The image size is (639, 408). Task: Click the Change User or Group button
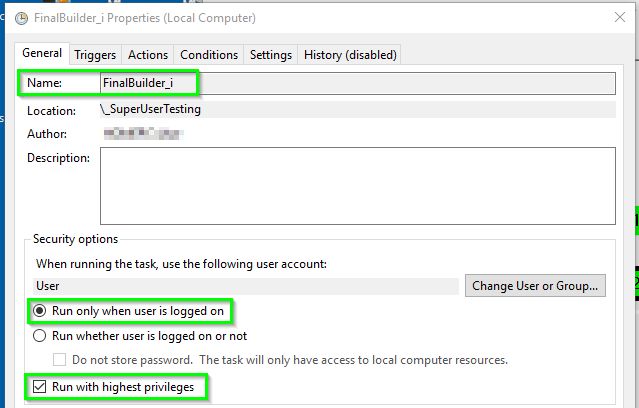pos(535,286)
